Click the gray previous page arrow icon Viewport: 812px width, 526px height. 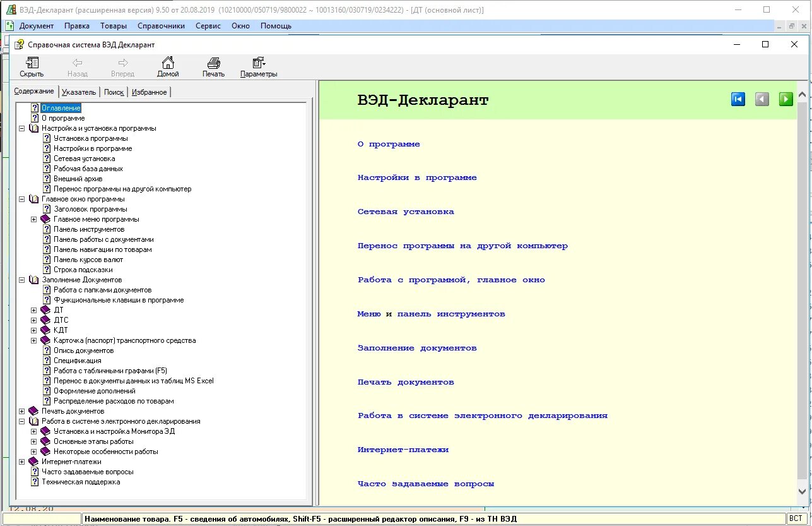(x=762, y=99)
